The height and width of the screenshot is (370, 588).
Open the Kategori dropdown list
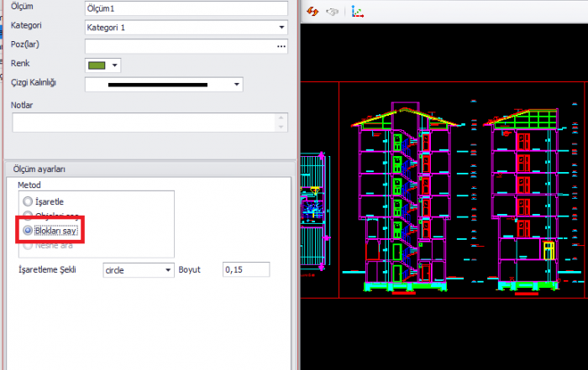click(x=281, y=27)
